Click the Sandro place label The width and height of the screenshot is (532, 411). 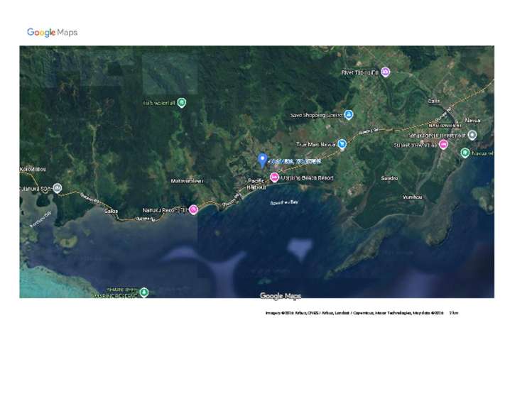point(389,178)
